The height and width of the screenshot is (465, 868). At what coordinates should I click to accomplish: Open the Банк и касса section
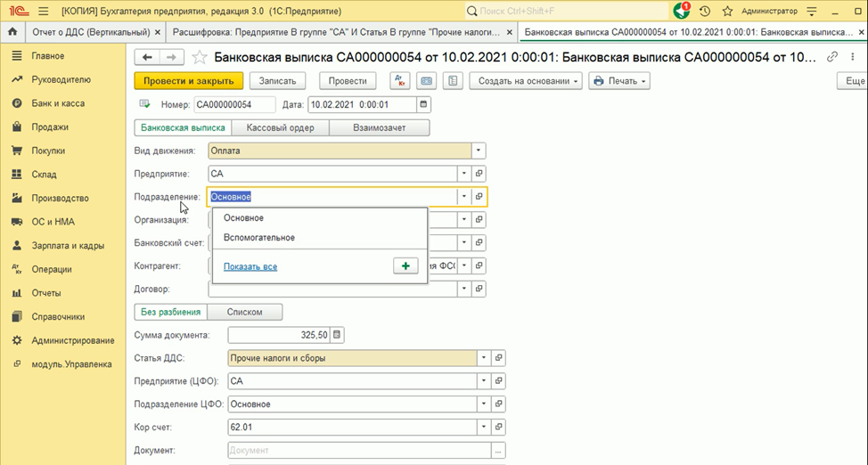coord(58,103)
